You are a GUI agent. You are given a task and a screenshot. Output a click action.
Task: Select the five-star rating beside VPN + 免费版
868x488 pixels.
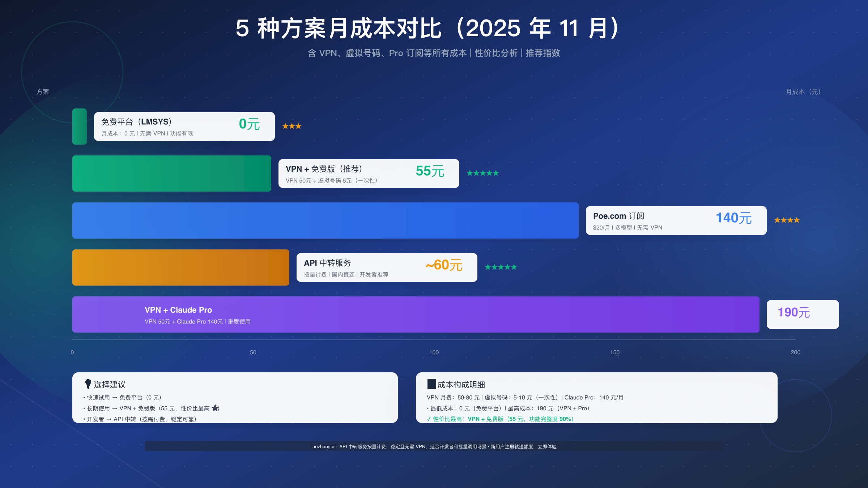pyautogui.click(x=482, y=173)
